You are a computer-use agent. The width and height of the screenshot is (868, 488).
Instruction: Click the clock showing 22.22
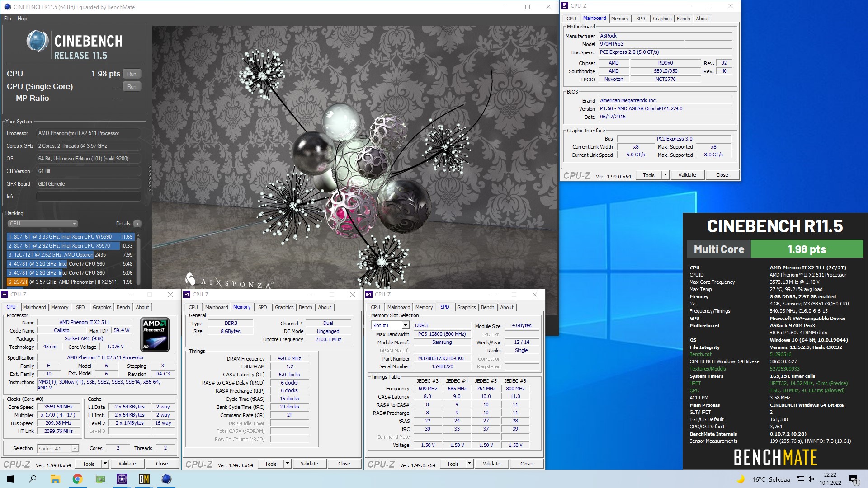pyautogui.click(x=830, y=475)
